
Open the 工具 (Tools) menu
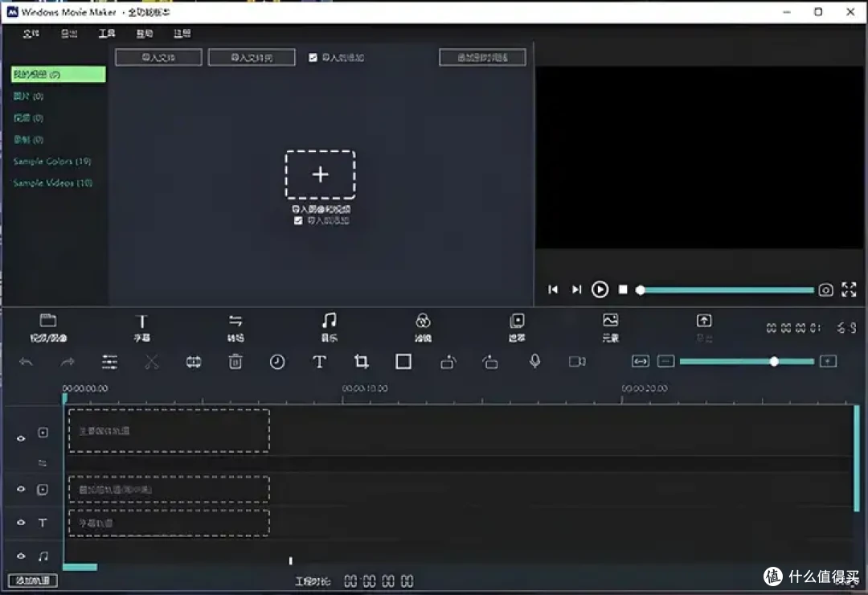point(107,34)
